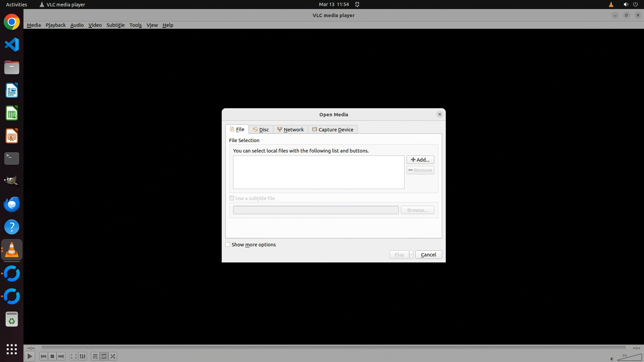Click the file selection list box
Viewport: 644px width, 362px height.
[x=319, y=172]
